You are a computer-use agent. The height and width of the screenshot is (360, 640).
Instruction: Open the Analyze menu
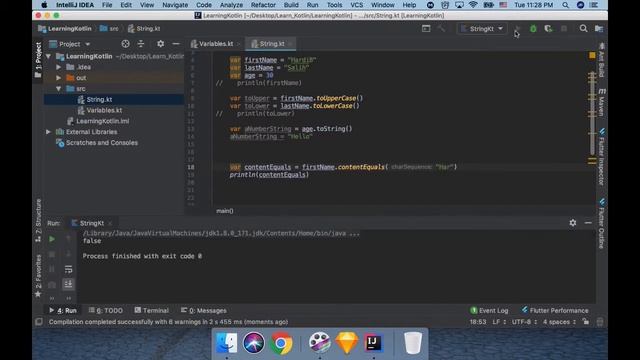231,5
